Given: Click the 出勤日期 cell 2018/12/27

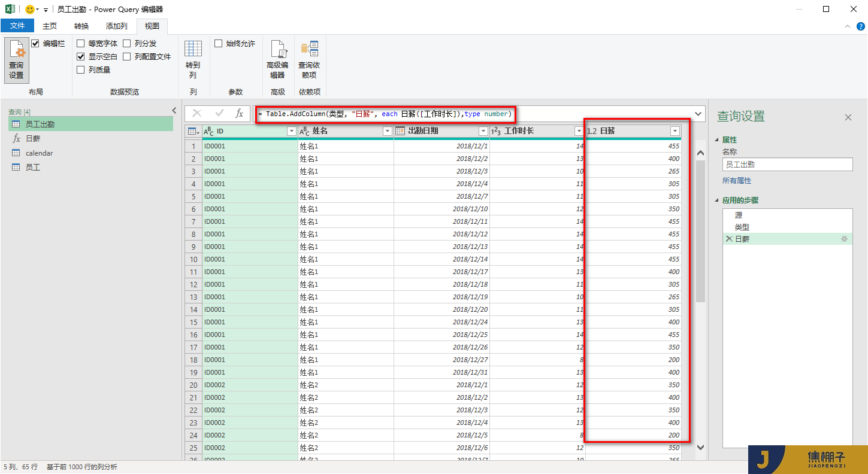Looking at the screenshot, I should (441, 360).
